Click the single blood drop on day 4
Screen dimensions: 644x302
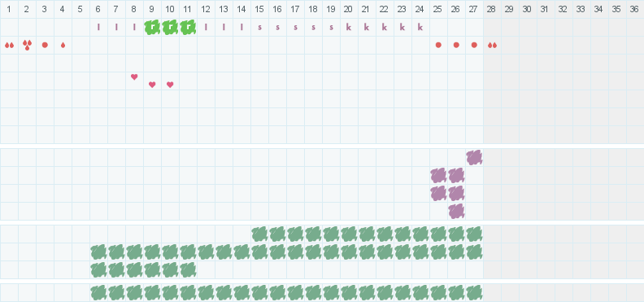tap(63, 46)
